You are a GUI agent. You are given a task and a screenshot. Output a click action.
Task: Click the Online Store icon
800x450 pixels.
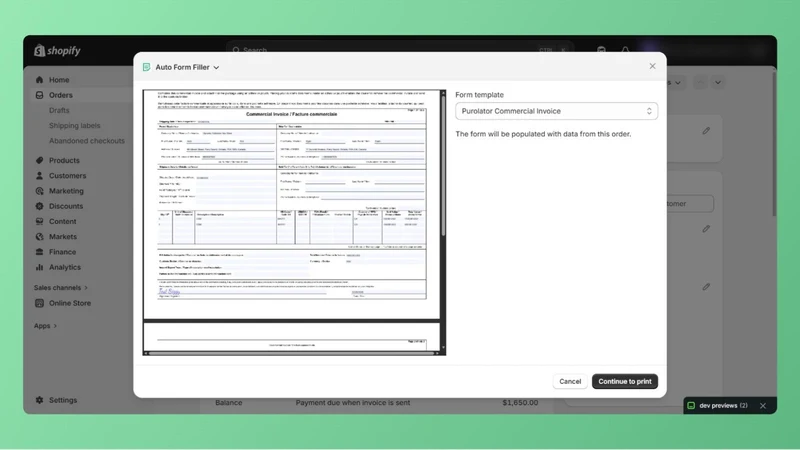pos(39,303)
